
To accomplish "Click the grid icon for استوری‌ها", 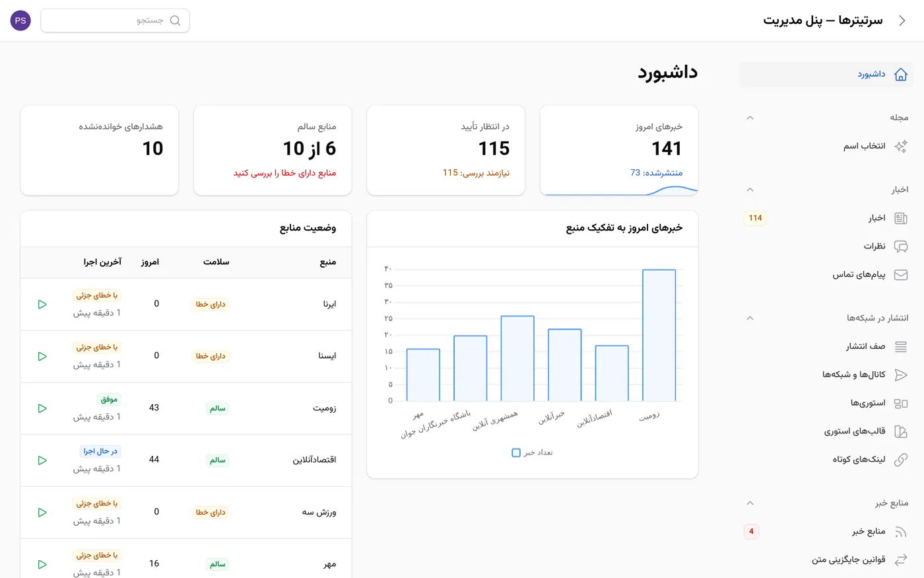I will [x=900, y=403].
